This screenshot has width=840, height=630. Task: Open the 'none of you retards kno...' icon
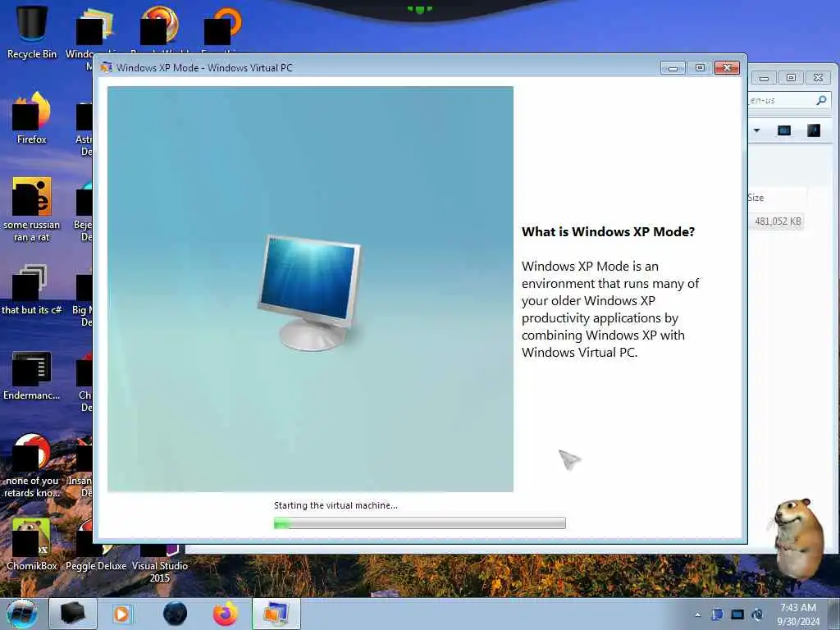pyautogui.click(x=32, y=465)
